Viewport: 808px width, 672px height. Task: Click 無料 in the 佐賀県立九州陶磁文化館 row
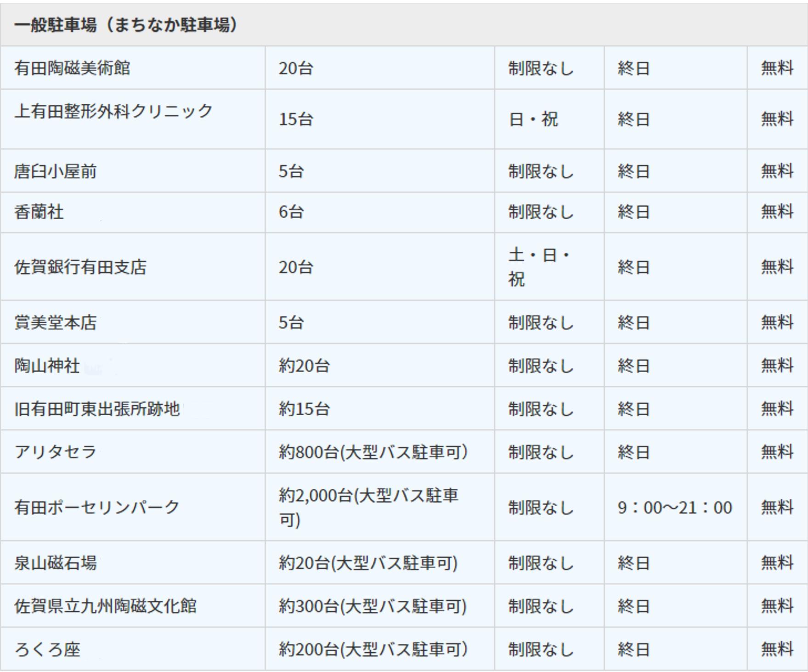coord(777,606)
